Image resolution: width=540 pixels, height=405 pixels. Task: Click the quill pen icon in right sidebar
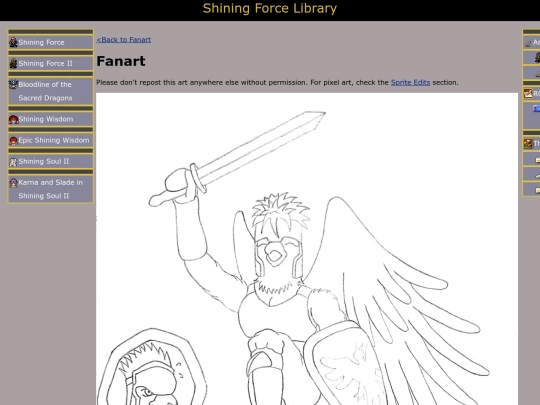(528, 43)
